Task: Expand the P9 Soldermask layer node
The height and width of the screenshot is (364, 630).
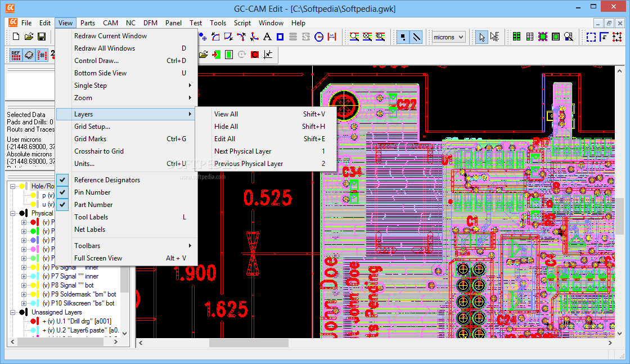Action: click(x=24, y=294)
